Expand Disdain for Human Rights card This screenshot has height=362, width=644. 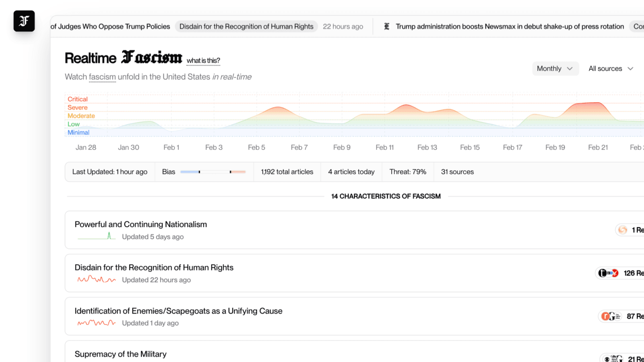[x=354, y=273]
